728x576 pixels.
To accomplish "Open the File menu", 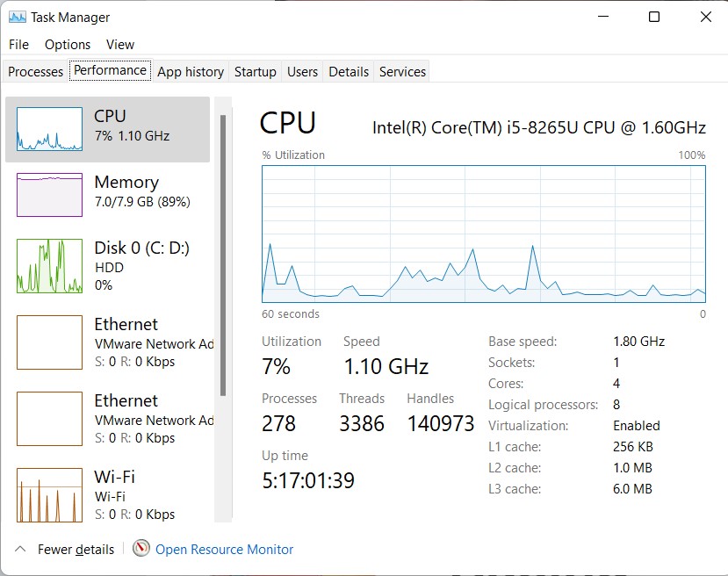I will (x=18, y=44).
